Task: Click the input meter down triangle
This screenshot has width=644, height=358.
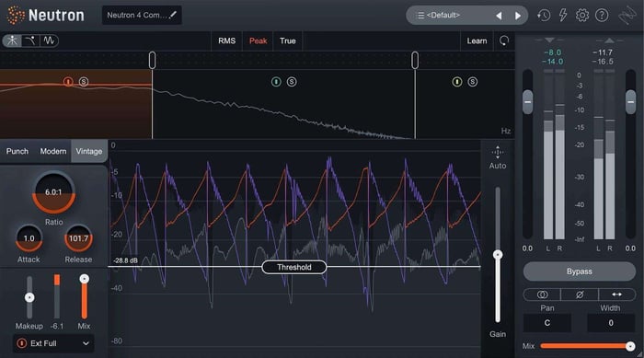Action: [549, 40]
